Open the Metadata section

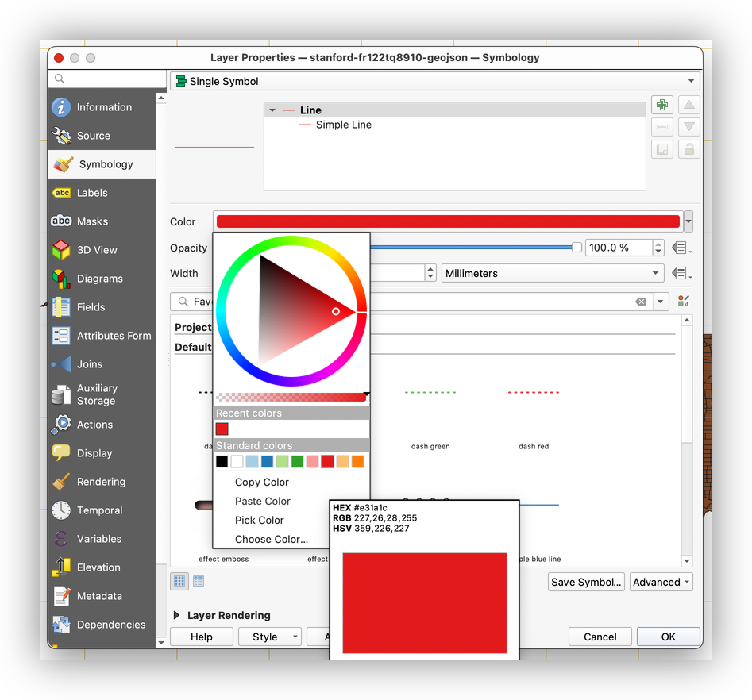pyautogui.click(x=98, y=596)
